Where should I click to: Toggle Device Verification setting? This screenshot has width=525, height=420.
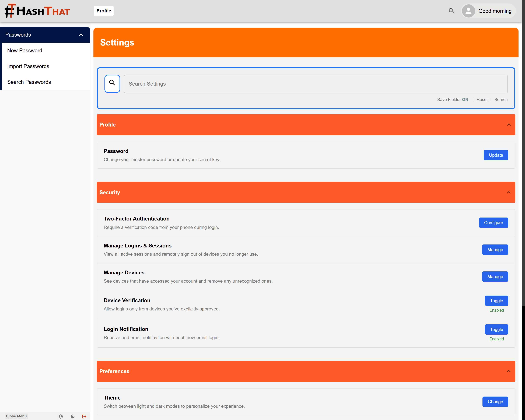tap(496, 301)
